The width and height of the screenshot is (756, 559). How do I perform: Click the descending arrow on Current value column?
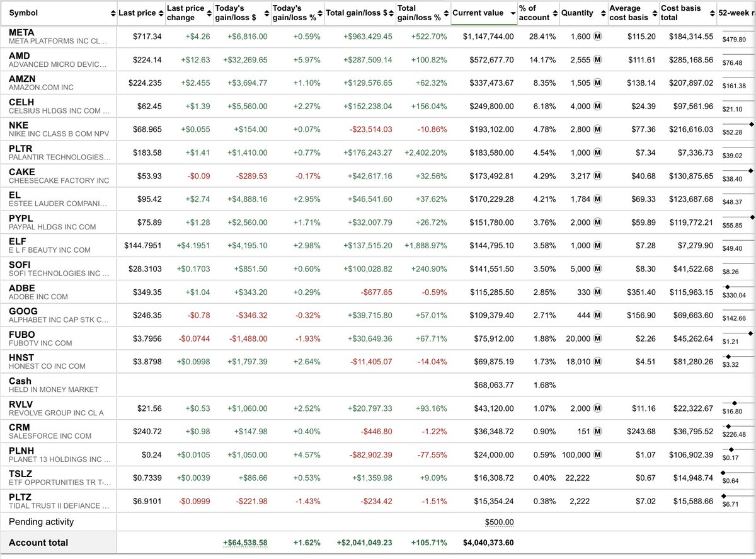513,13
